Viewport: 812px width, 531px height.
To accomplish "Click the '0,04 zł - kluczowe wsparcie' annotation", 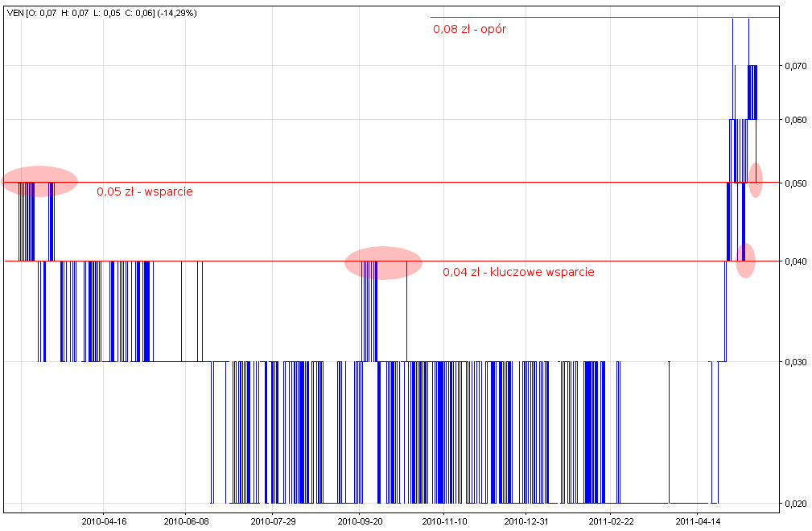I will point(518,272).
